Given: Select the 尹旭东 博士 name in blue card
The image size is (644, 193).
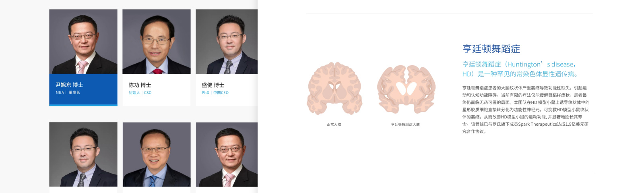Looking at the screenshot, I should pos(69,85).
